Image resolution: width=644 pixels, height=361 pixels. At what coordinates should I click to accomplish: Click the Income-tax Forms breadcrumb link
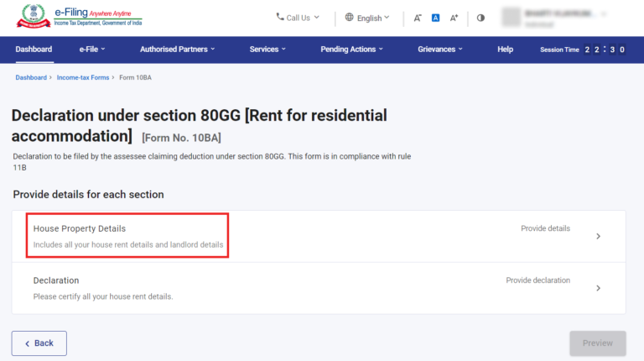coord(82,77)
